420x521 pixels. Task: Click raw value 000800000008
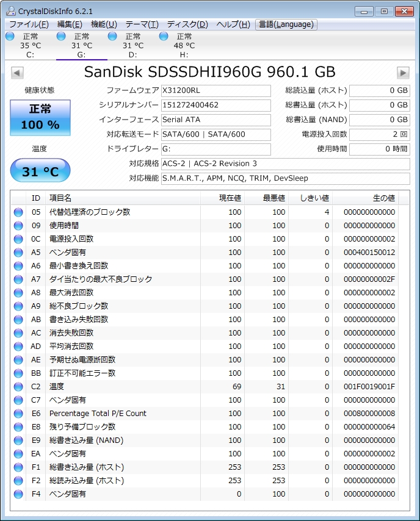point(369,414)
